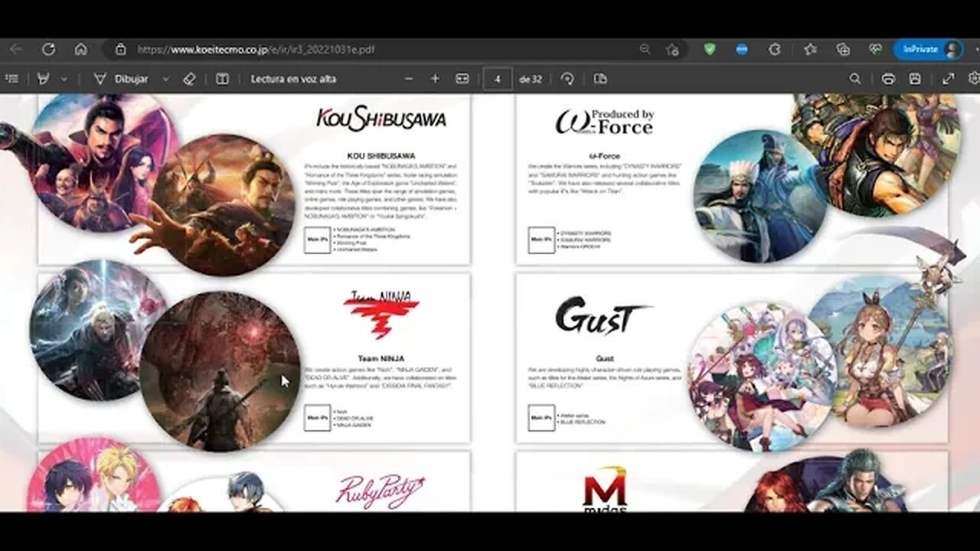Zoom out the PDF with minus
This screenshot has width=980, height=551.
click(x=409, y=79)
